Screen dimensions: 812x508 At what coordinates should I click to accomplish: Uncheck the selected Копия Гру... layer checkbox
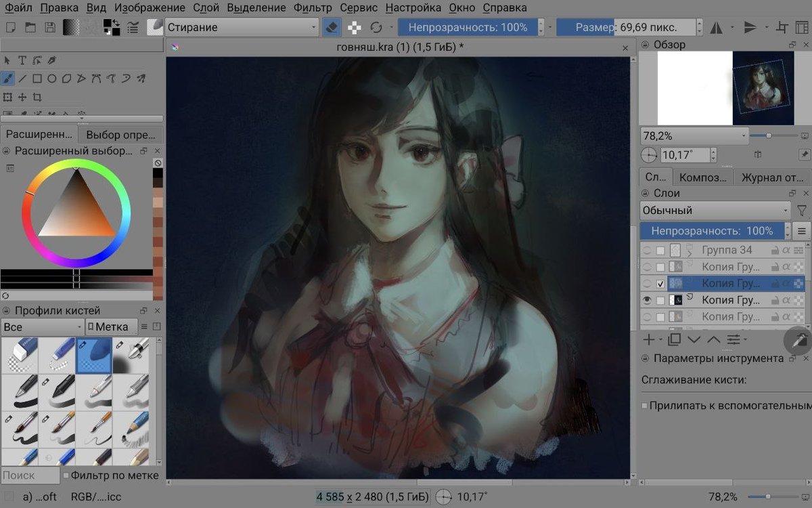(660, 284)
